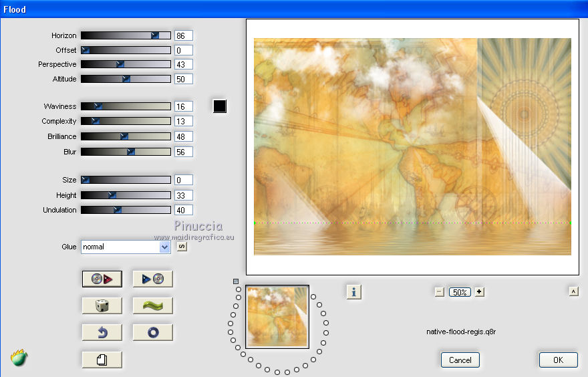This screenshot has width=588, height=377.
Task: Click the Waviness slider handle
Action: [x=98, y=106]
